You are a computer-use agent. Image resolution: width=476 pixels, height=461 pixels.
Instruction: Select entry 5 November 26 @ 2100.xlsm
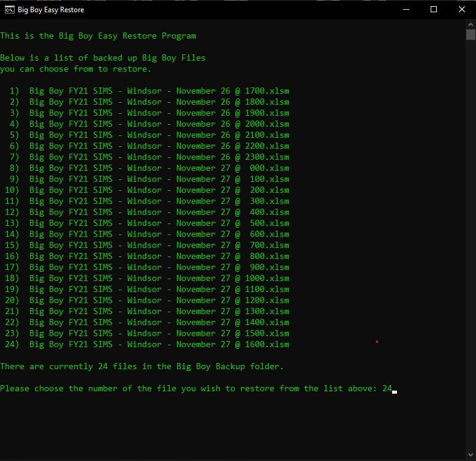coord(149,135)
